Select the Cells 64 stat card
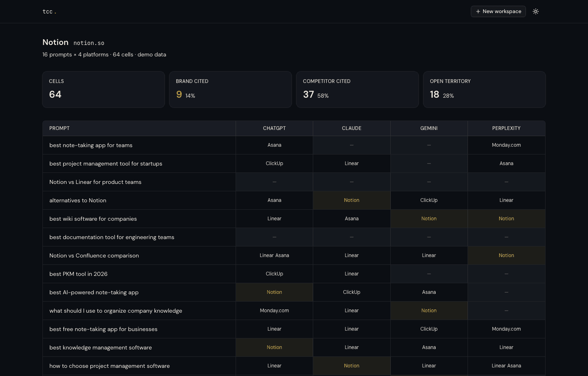 (103, 90)
